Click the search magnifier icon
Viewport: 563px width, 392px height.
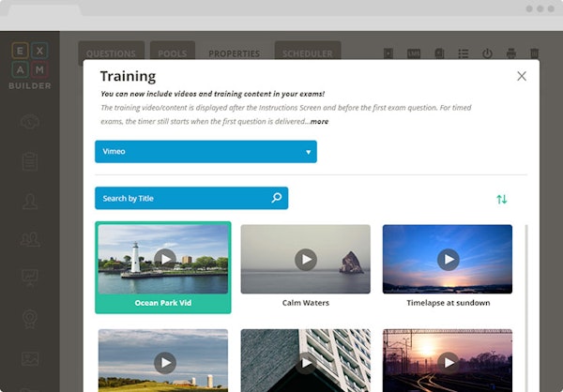(x=276, y=198)
